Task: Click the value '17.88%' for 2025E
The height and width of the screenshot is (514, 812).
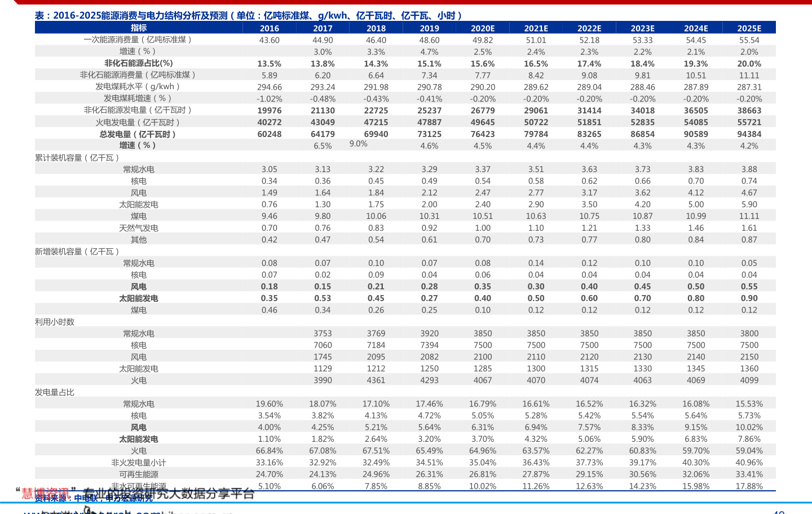Action: pos(749,486)
